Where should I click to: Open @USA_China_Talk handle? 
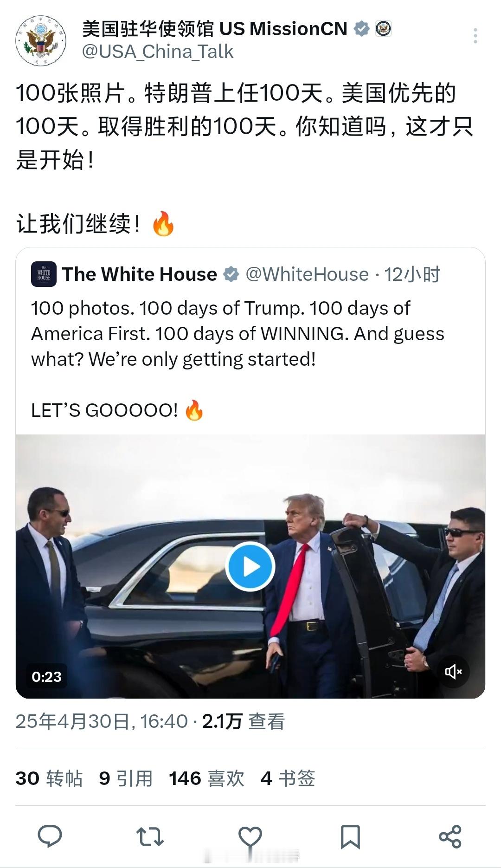[x=158, y=52]
